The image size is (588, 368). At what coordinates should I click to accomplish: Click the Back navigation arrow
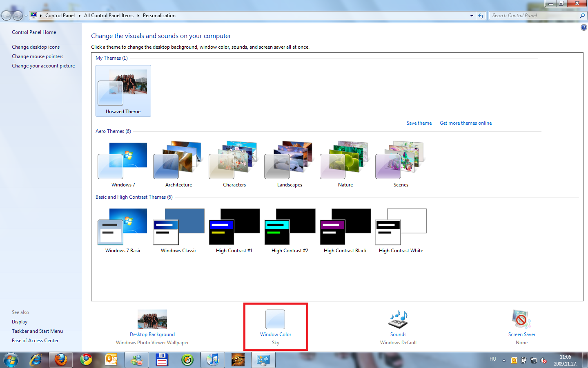tap(7, 16)
